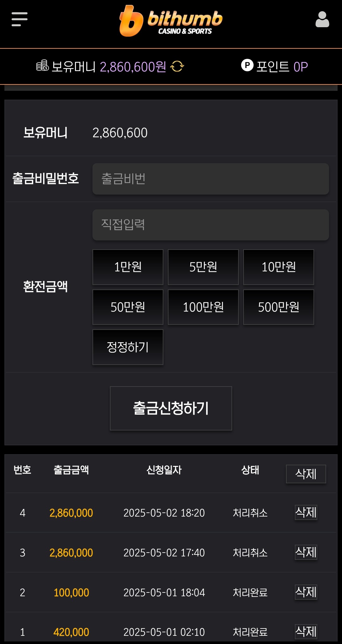The width and height of the screenshot is (342, 644).
Task: Tap the points P icon
Action: [x=247, y=65]
